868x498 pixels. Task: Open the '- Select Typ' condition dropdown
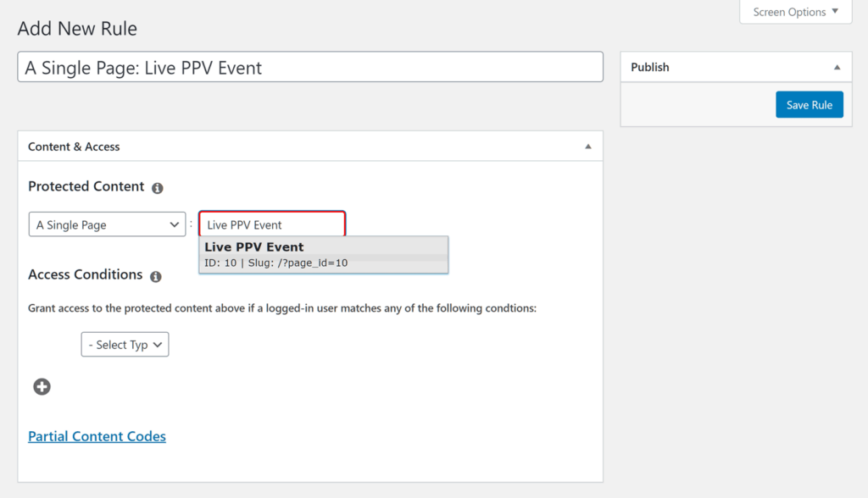click(125, 345)
